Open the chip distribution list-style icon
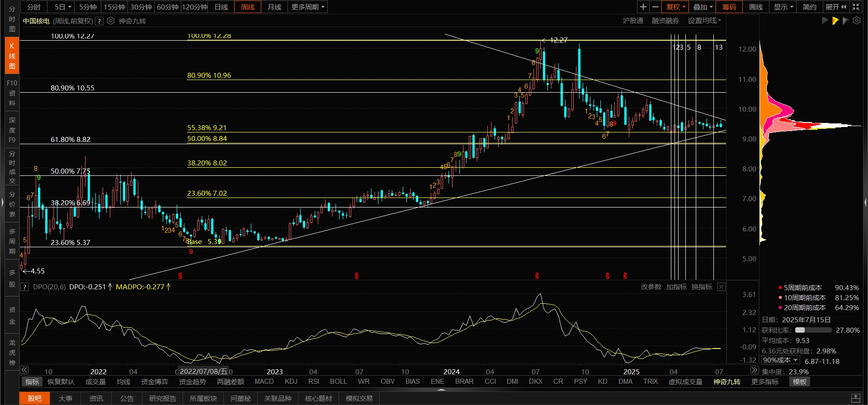Screen dimensions: 868x405 (825, 21)
